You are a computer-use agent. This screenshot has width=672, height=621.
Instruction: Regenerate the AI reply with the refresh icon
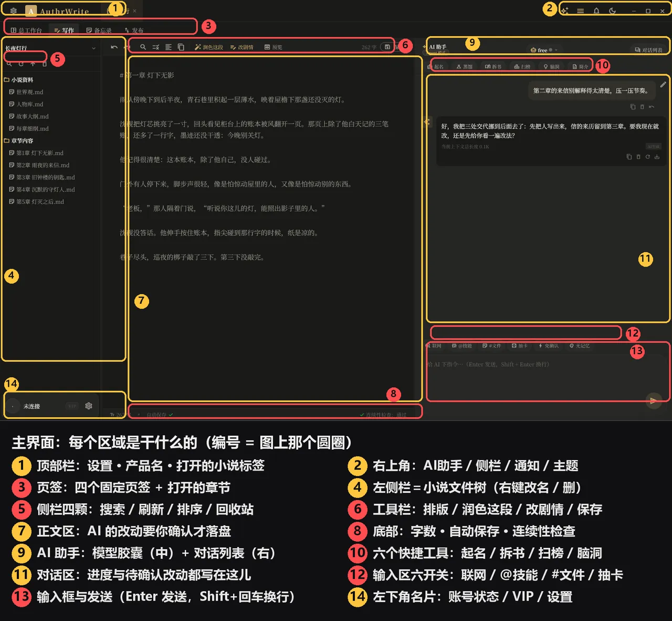pyautogui.click(x=648, y=157)
